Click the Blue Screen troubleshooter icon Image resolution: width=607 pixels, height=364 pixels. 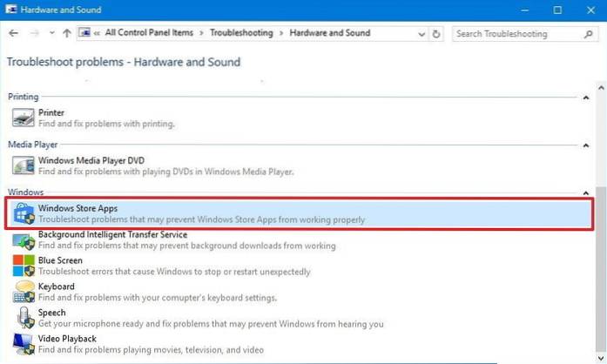click(x=22, y=266)
